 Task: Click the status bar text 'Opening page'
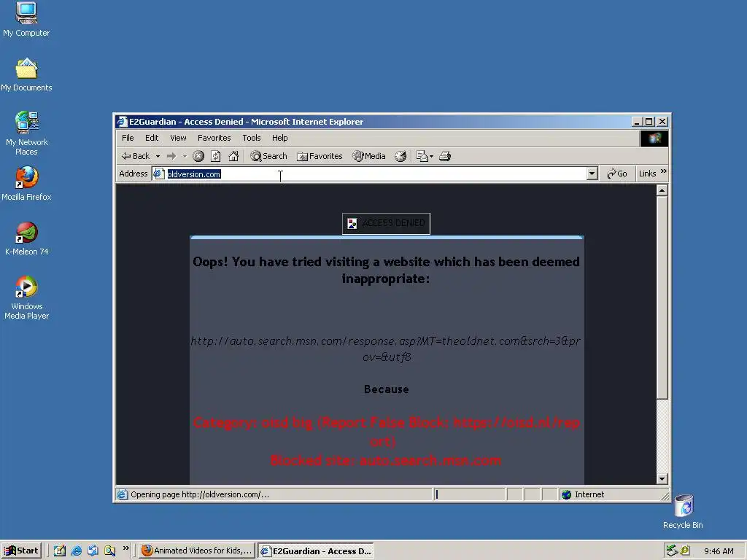pos(200,494)
